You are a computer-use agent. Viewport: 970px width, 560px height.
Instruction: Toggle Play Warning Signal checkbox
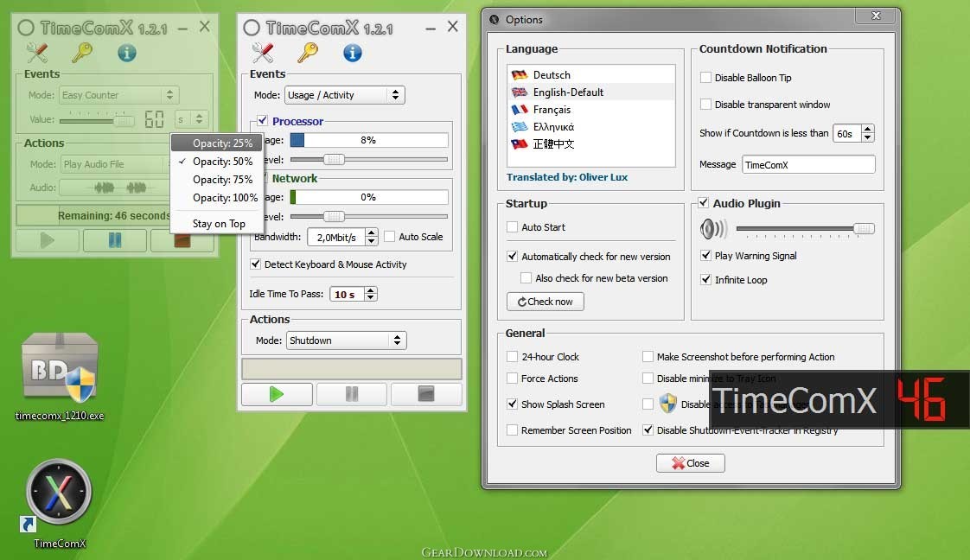[x=705, y=255]
